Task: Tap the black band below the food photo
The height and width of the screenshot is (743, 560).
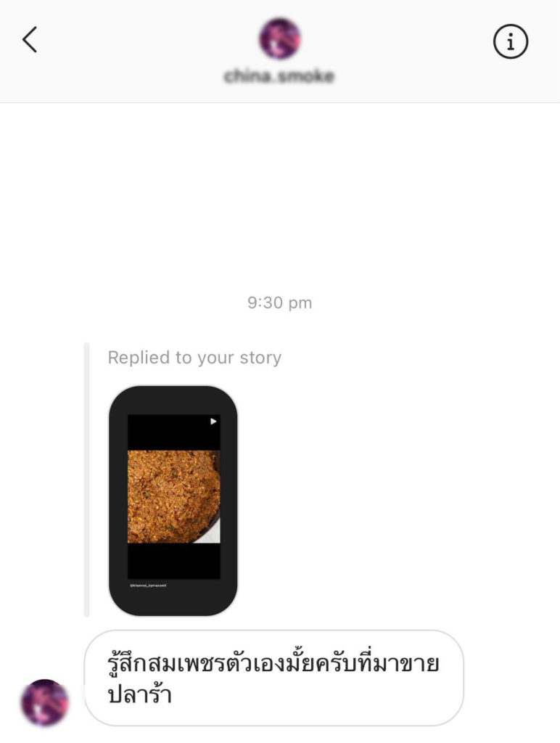Action: click(x=174, y=561)
